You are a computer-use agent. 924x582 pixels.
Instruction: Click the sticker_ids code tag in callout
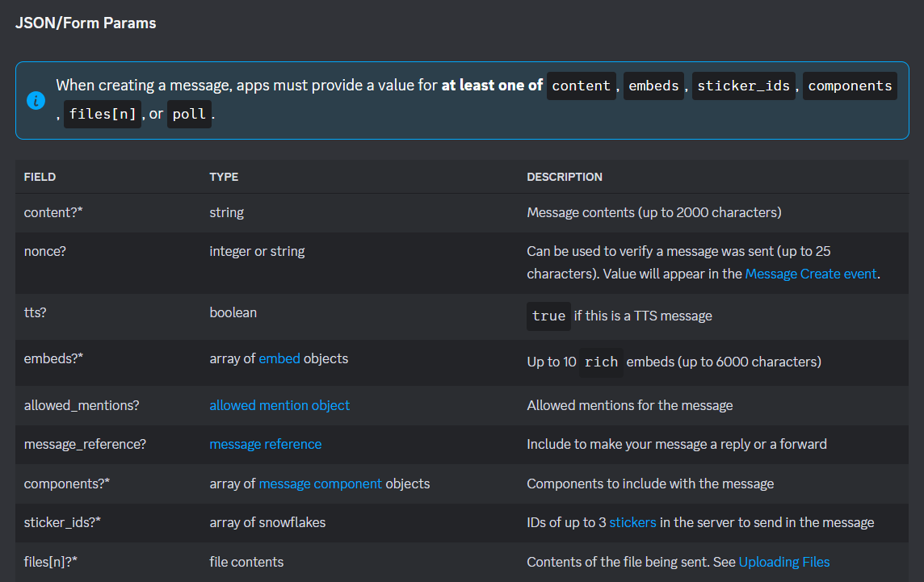click(743, 86)
